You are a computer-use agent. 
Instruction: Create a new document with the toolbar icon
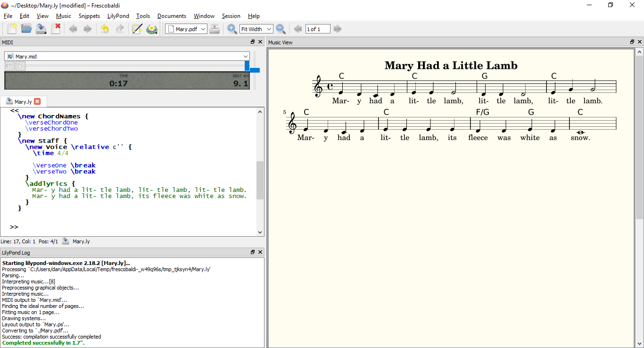pos(11,29)
